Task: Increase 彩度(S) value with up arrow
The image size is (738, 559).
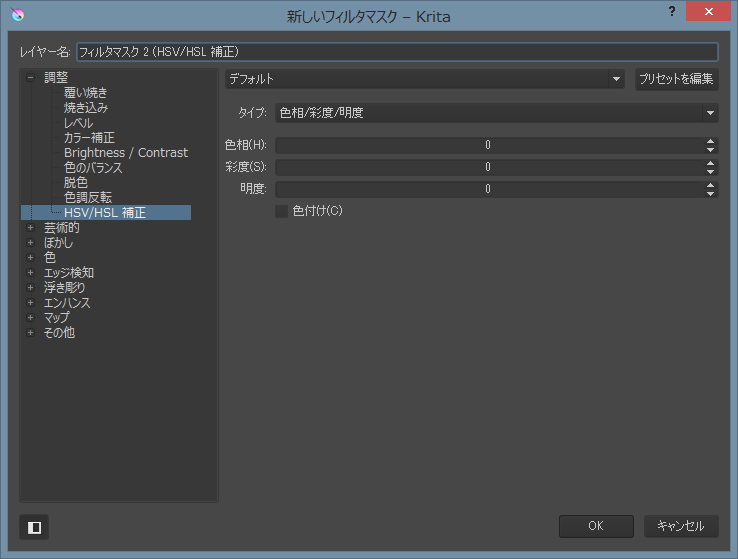Action: pyautogui.click(x=710, y=163)
